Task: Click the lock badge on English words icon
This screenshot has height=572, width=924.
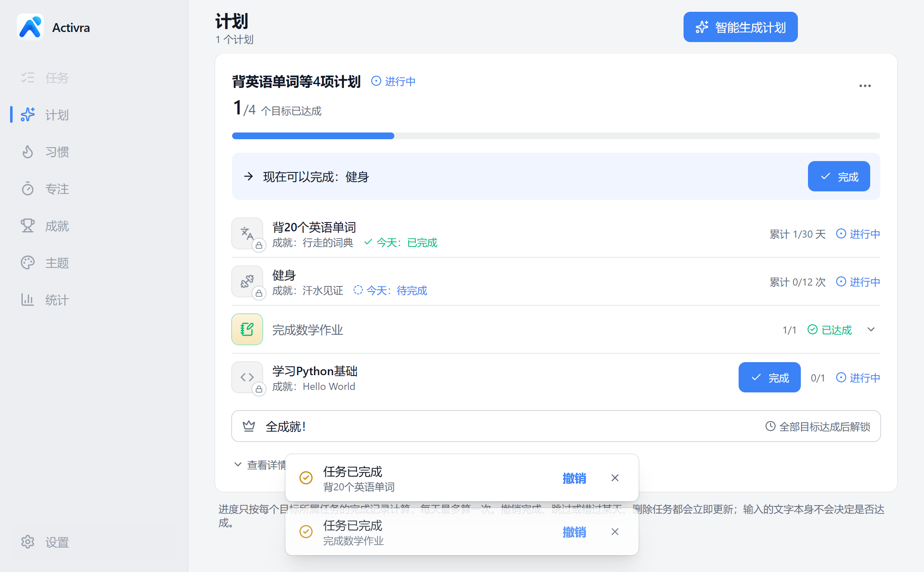Action: 259,245
